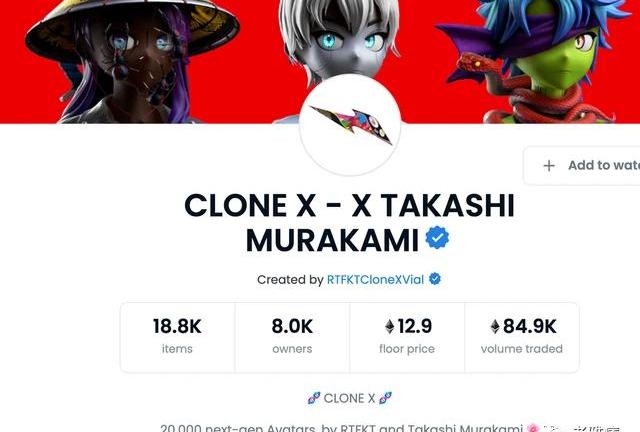Click the Clone X lightning logo avatar
Viewport: 640px width, 432px height.
coord(350,125)
